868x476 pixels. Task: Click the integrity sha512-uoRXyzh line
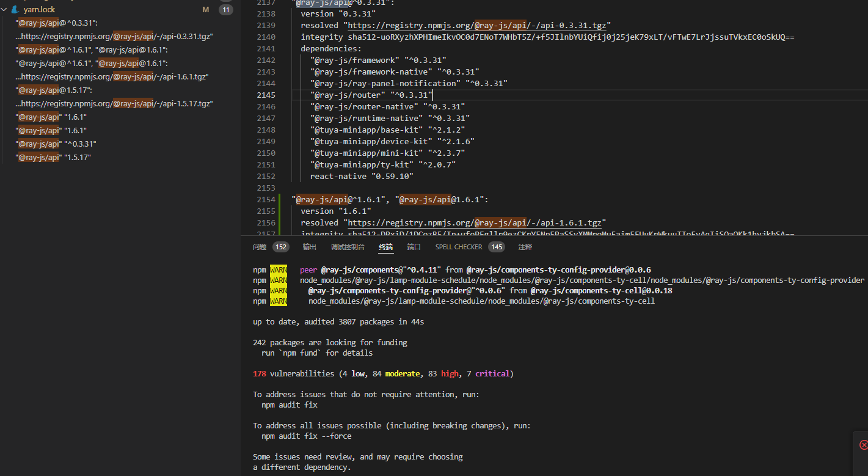click(x=547, y=37)
